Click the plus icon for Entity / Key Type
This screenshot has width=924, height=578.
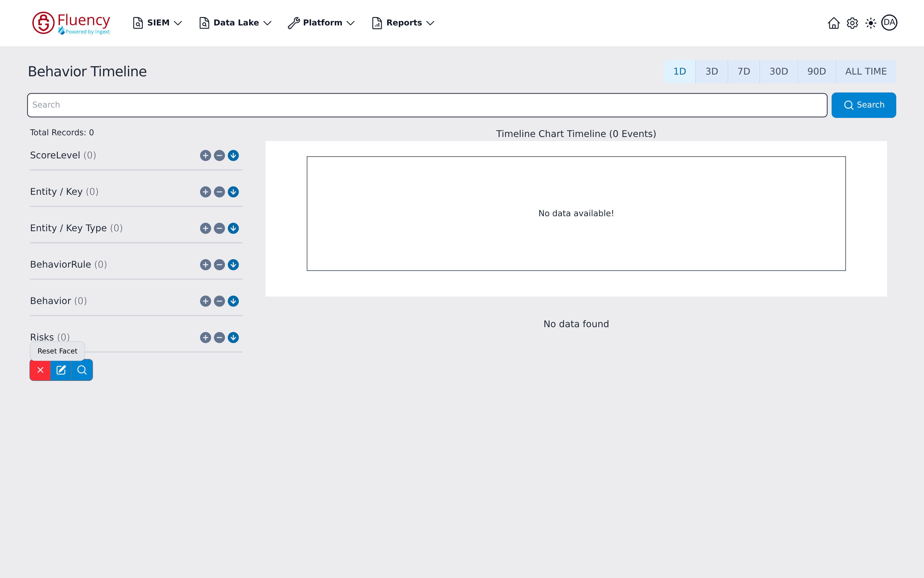point(205,228)
